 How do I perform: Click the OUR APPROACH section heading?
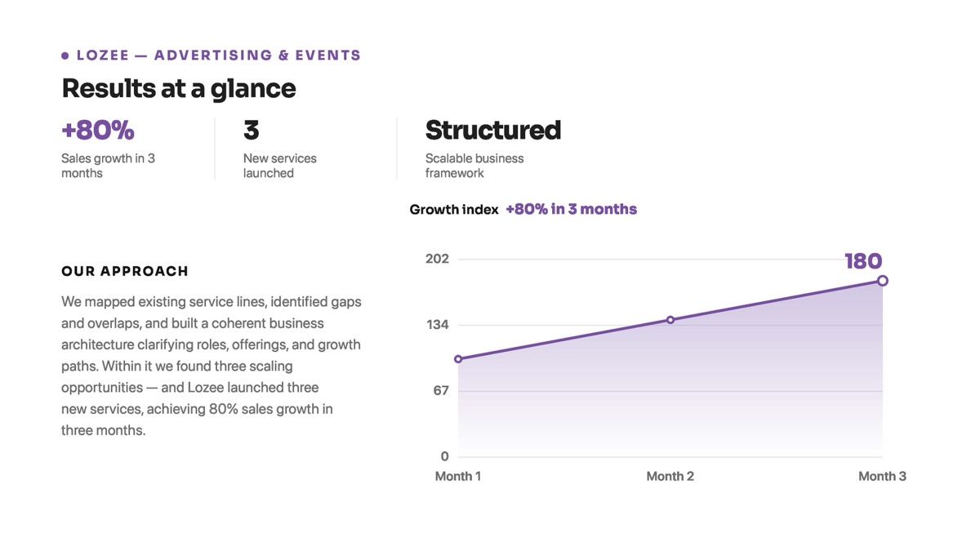(125, 271)
